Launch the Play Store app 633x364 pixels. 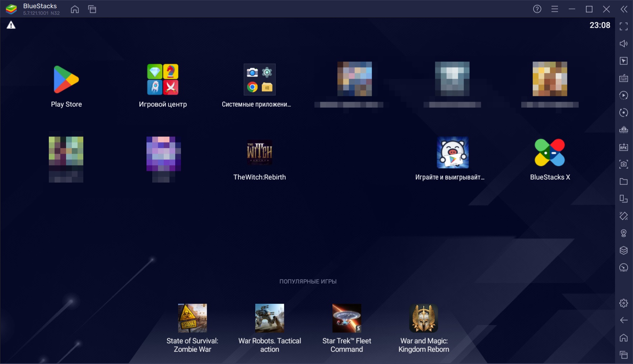click(x=66, y=87)
